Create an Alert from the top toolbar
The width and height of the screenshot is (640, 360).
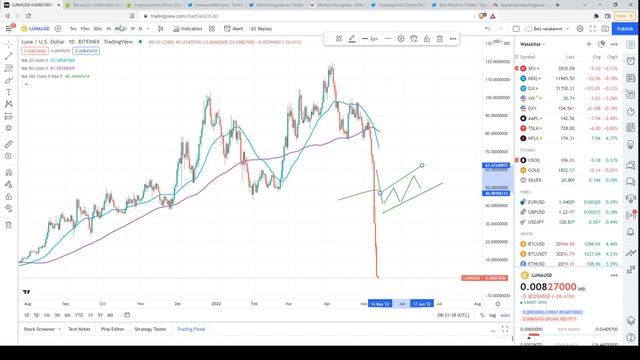[x=233, y=29]
